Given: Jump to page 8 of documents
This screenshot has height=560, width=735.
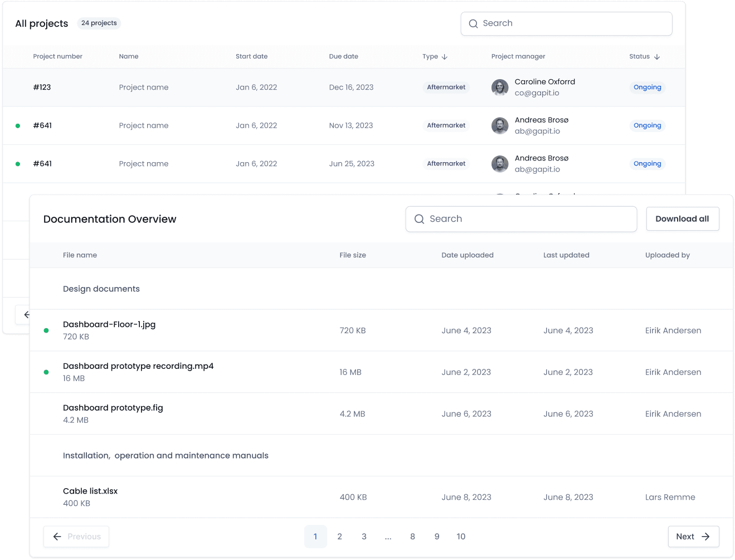Looking at the screenshot, I should point(412,537).
